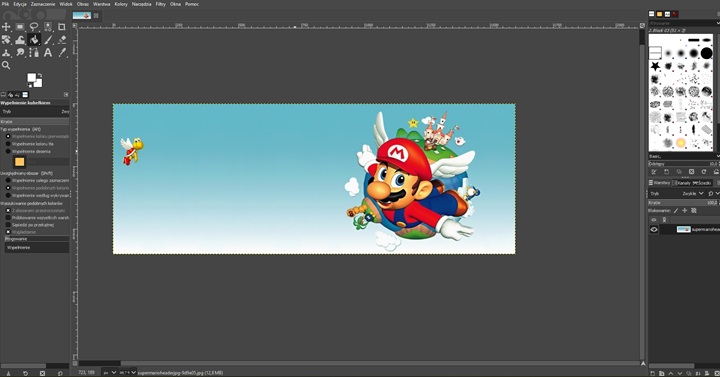Viewport: 720px width, 377px height.
Task: Enable Sąsiedzi po przekątnej checkbox
Action: pyautogui.click(x=8, y=225)
